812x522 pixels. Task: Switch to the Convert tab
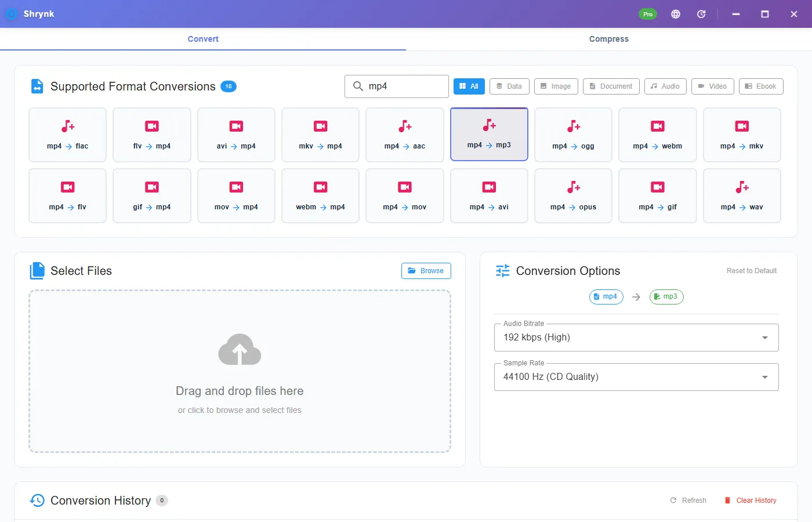[203, 39]
